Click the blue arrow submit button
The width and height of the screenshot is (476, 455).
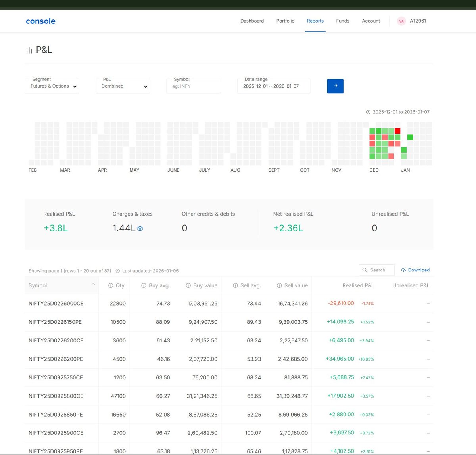335,86
